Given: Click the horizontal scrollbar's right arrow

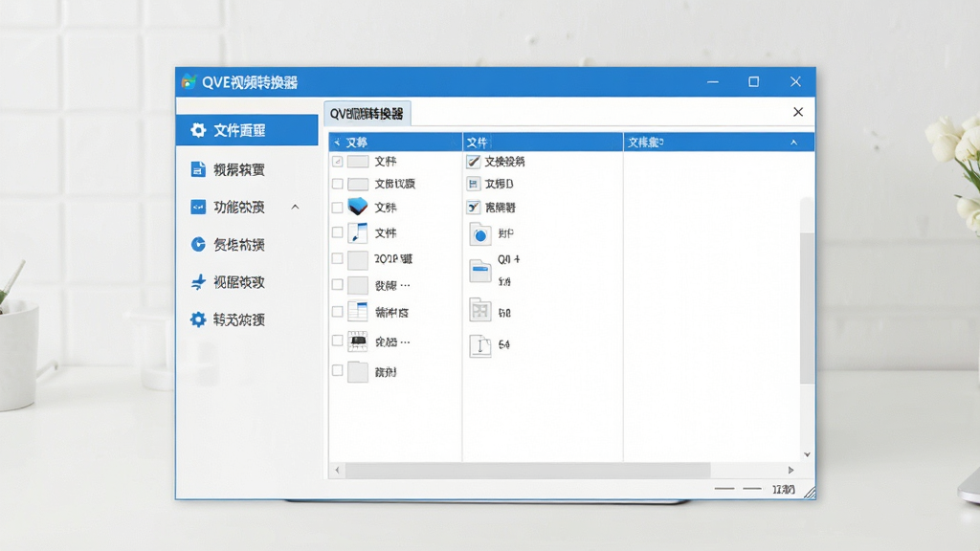Looking at the screenshot, I should [791, 470].
